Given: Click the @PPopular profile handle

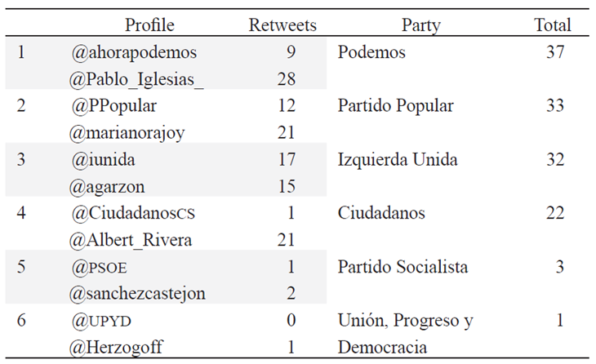Looking at the screenshot, I should 114,107.
